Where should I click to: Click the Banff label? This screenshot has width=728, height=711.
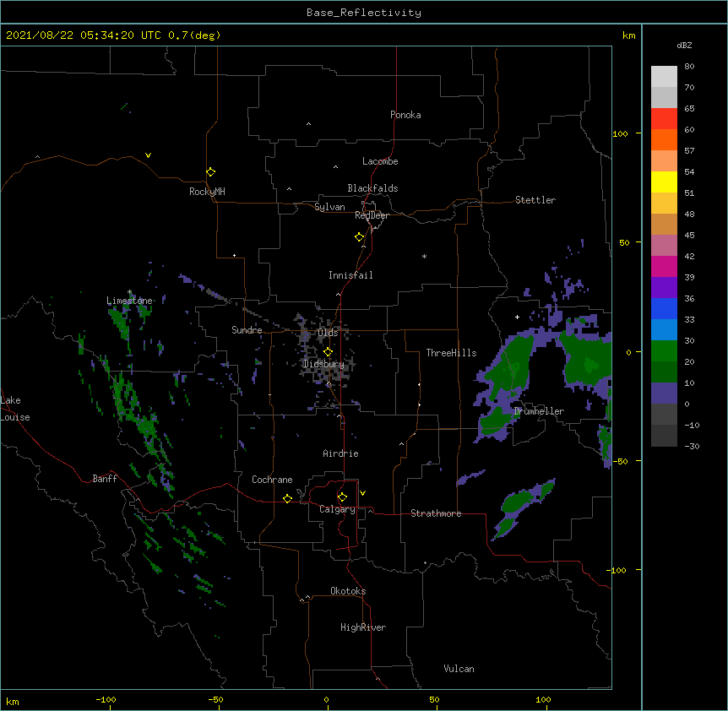coord(105,479)
